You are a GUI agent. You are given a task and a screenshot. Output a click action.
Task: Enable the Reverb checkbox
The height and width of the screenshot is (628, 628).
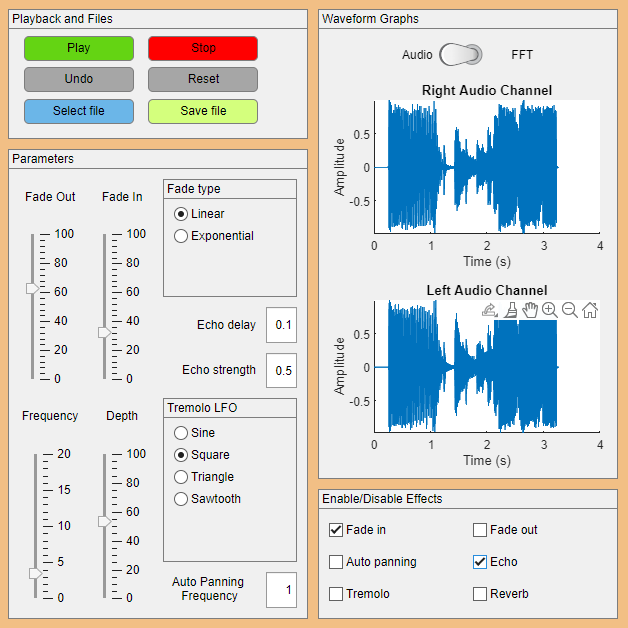tap(480, 594)
